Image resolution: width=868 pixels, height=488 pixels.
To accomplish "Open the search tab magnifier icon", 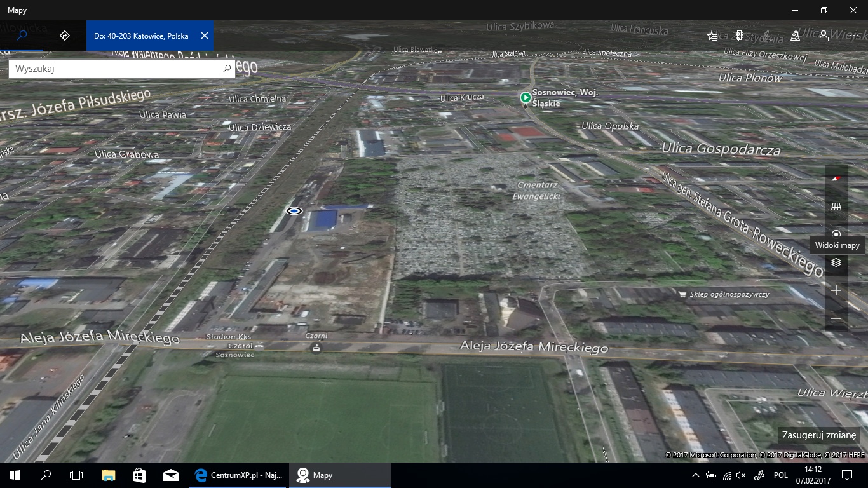I will click(22, 36).
